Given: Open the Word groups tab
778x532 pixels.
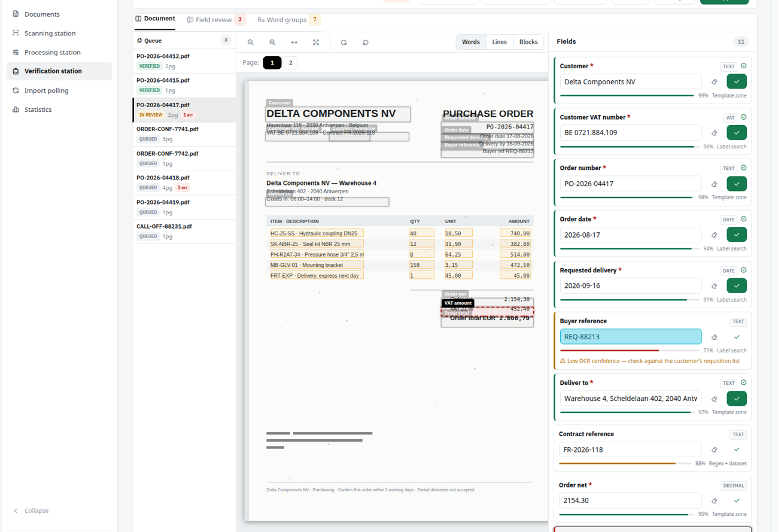Looking at the screenshot, I should [x=289, y=20].
